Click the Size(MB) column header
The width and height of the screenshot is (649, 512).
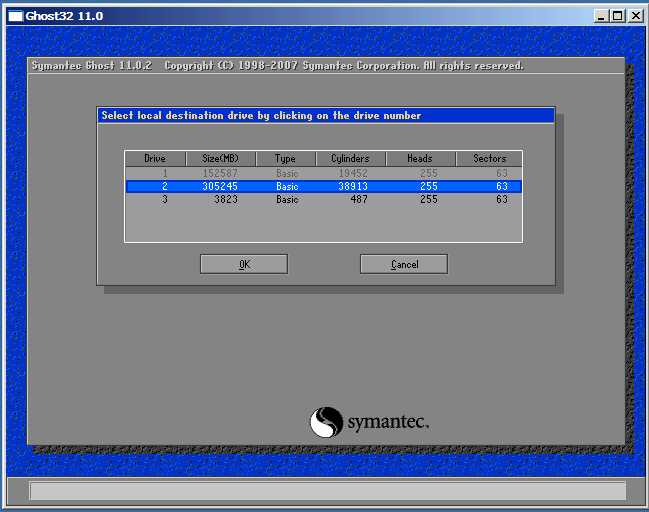(x=221, y=159)
